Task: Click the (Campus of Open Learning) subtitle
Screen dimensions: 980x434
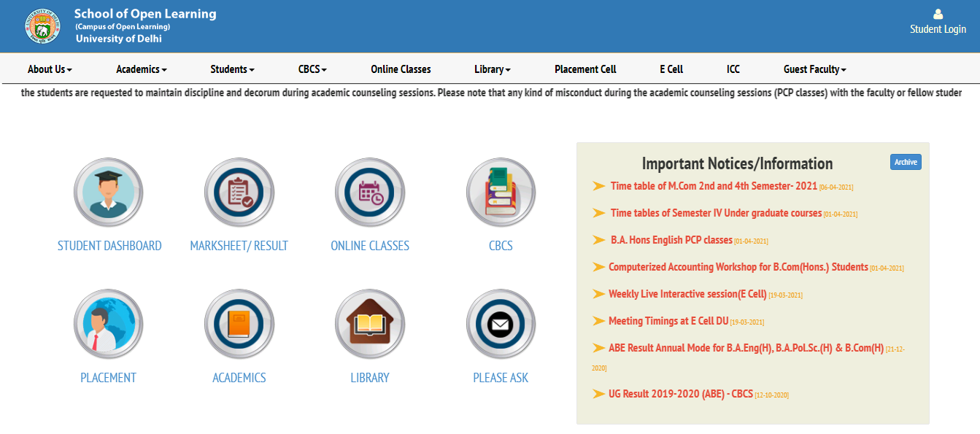Action: [123, 26]
